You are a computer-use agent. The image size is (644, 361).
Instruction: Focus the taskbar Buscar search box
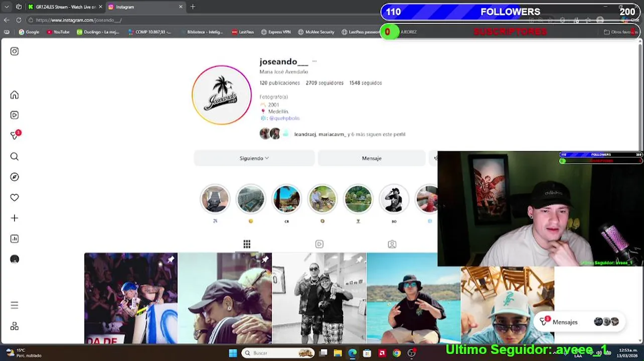pos(278,353)
